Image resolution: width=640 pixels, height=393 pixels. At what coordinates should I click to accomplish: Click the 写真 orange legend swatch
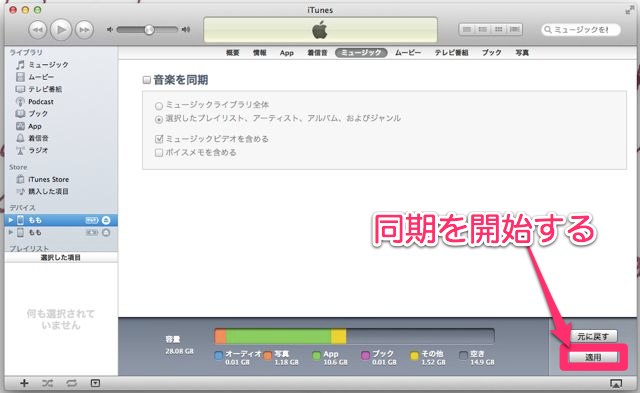(267, 356)
